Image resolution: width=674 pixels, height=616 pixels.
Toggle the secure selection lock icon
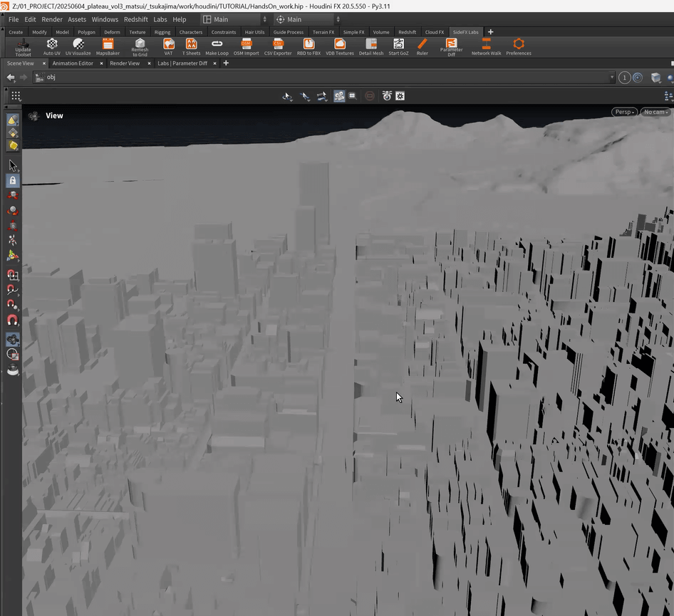tap(13, 181)
